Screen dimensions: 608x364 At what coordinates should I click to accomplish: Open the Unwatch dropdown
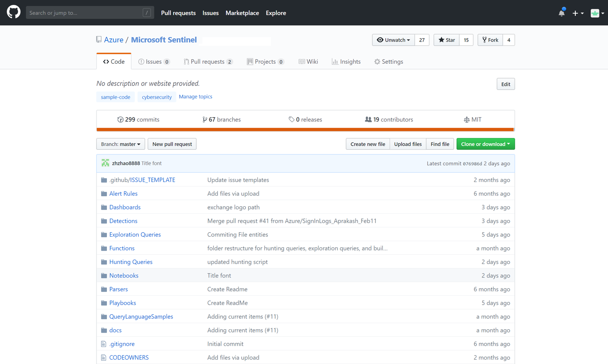[393, 40]
